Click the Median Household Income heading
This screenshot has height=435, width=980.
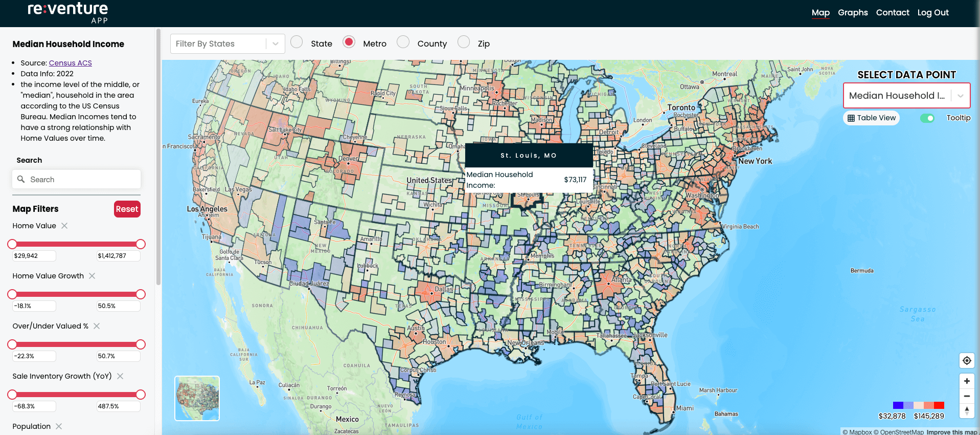point(68,44)
